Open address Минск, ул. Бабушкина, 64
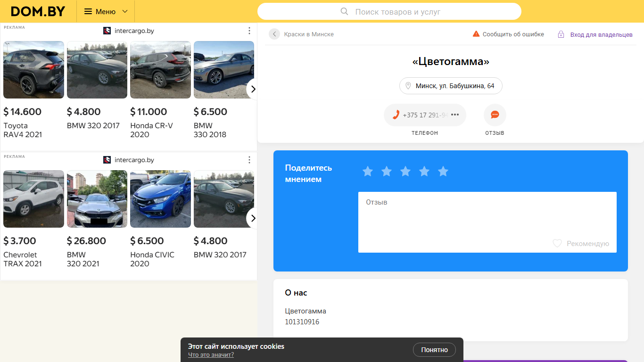Screen dimensions: 644x362 [x=451, y=86]
